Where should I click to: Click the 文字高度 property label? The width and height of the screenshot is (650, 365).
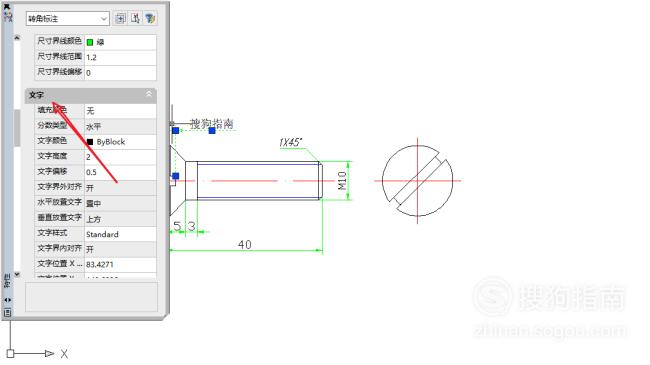(52, 156)
